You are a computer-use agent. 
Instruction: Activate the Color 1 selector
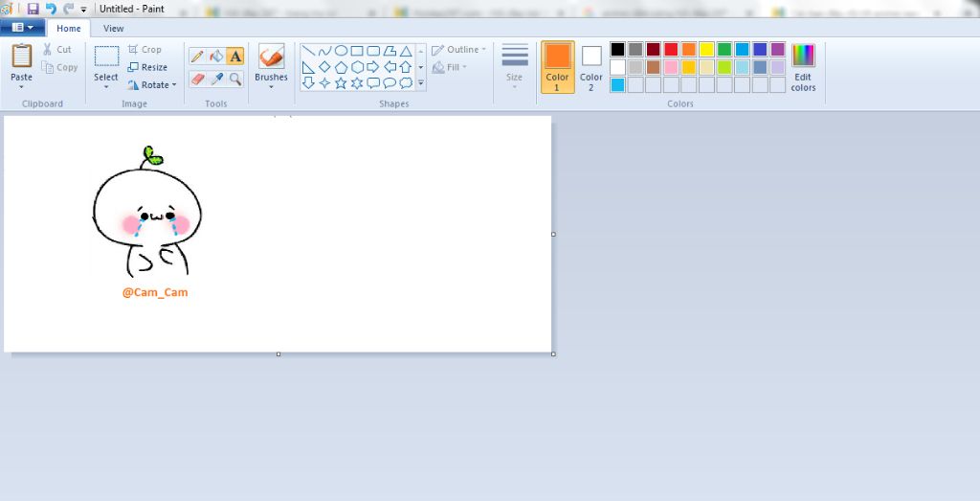pos(558,67)
